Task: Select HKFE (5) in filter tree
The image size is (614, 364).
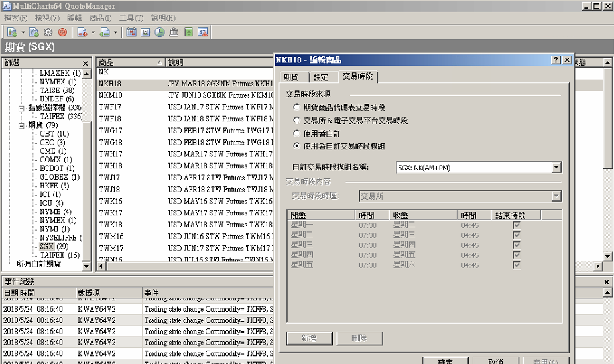Action: tap(54, 186)
